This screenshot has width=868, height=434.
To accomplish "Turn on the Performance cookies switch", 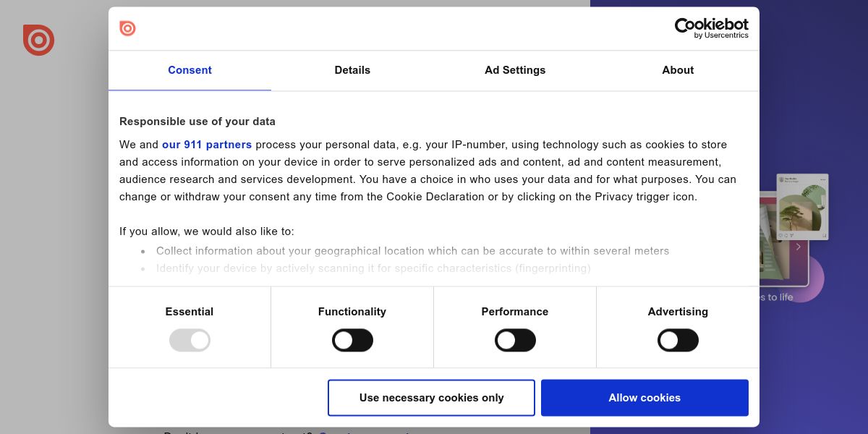I will point(515,340).
